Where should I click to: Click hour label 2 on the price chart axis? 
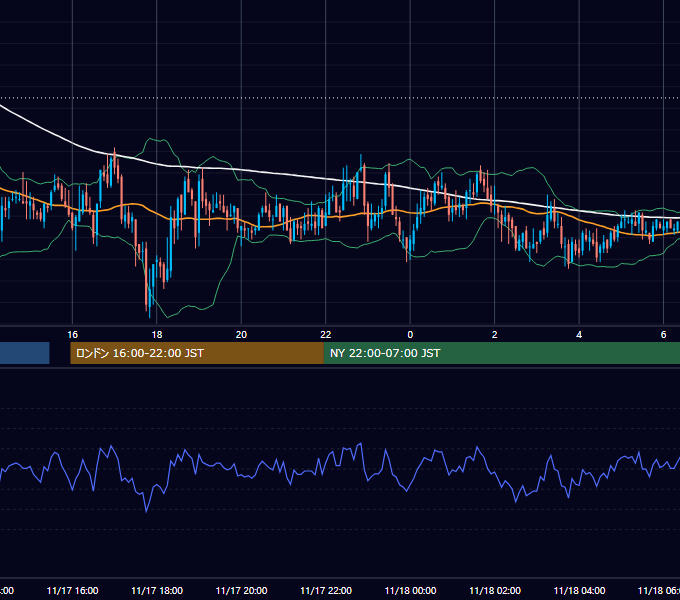point(494,335)
